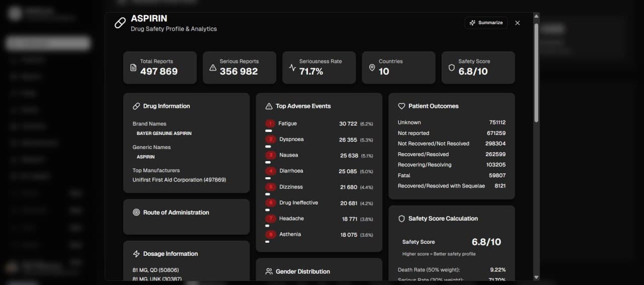This screenshot has width=644, height=285.
Task: Click the Dyspnoea count 26 355
Action: pos(348,140)
